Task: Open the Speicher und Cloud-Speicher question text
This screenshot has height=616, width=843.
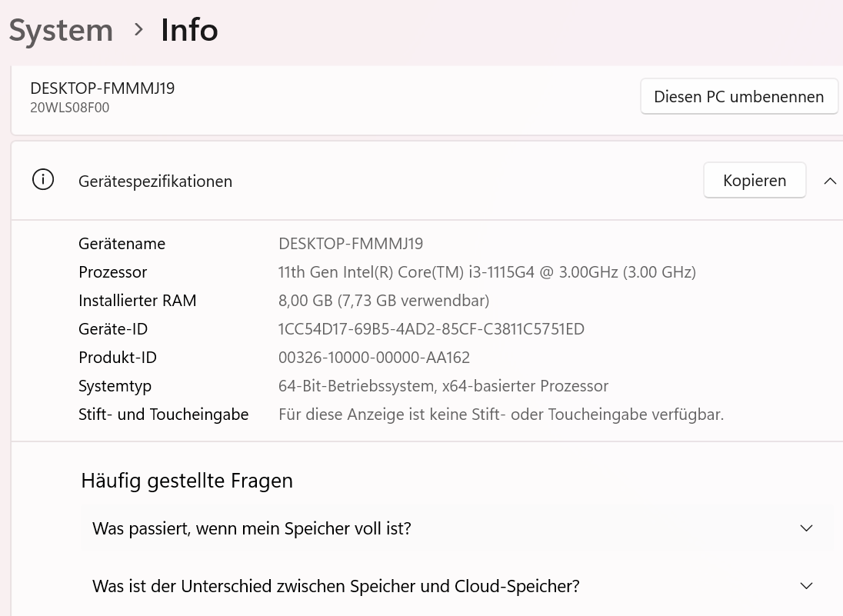Action: click(335, 586)
